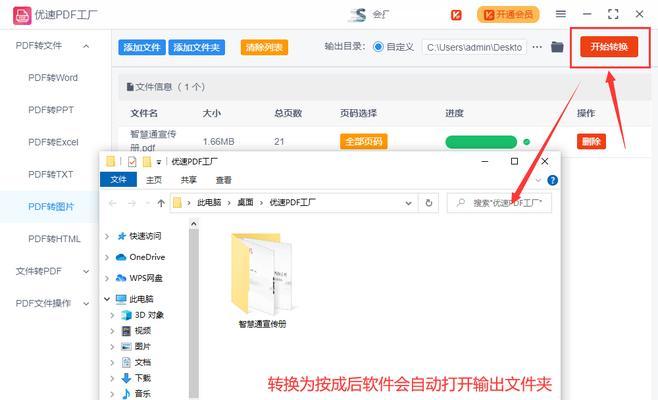Viewport: 658px width, 400px height.
Task: Select PDF转Excel in sidebar
Action: pos(53,142)
